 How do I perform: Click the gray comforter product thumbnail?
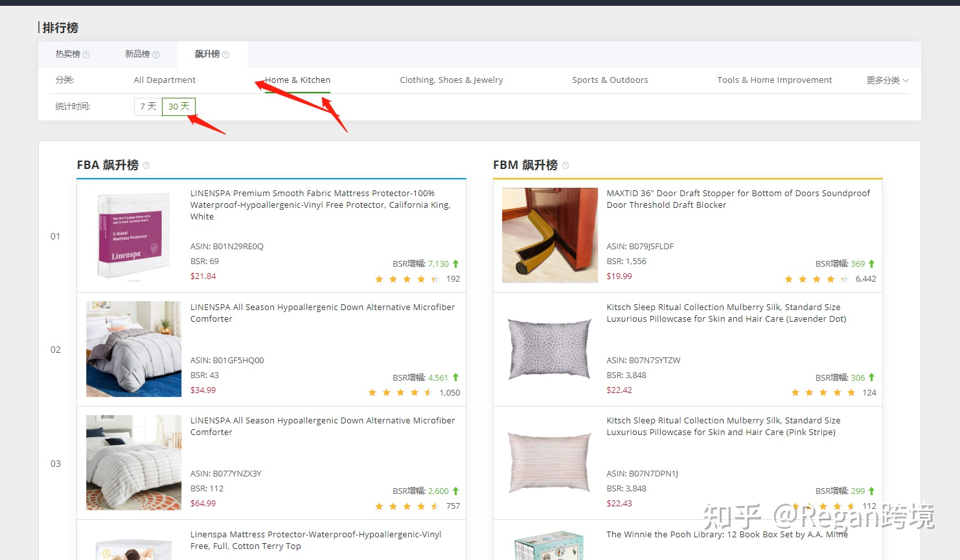[133, 349]
